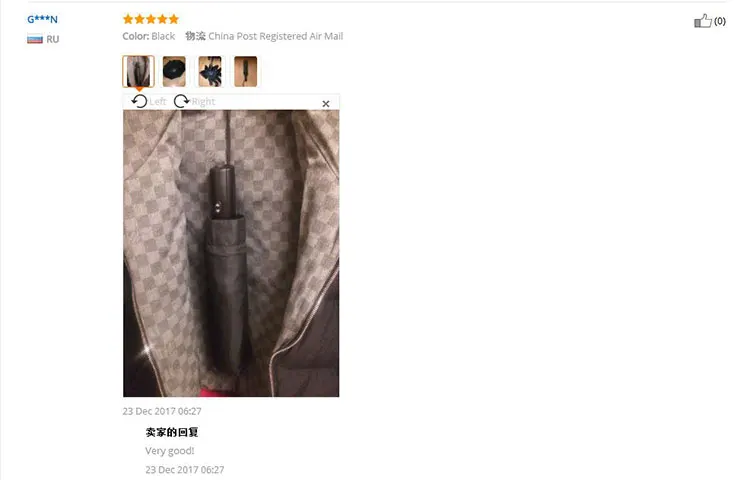Viewport: 750px width, 480px height.
Task: Click the "Left" rotate label
Action: (157, 102)
